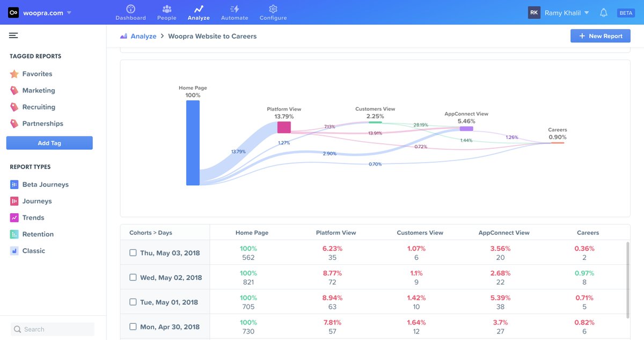Click the Add Tag button
This screenshot has height=340, width=644.
[49, 143]
